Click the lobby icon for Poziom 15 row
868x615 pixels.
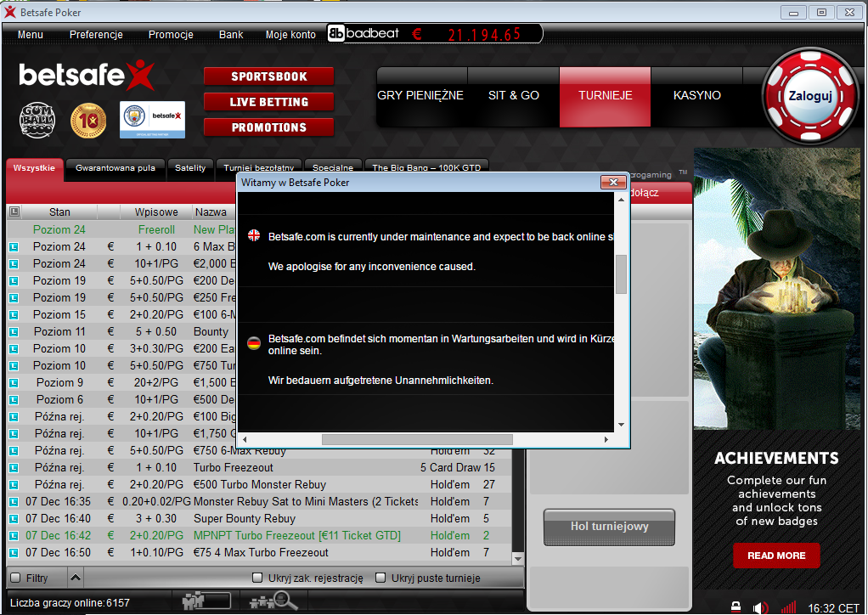14,315
